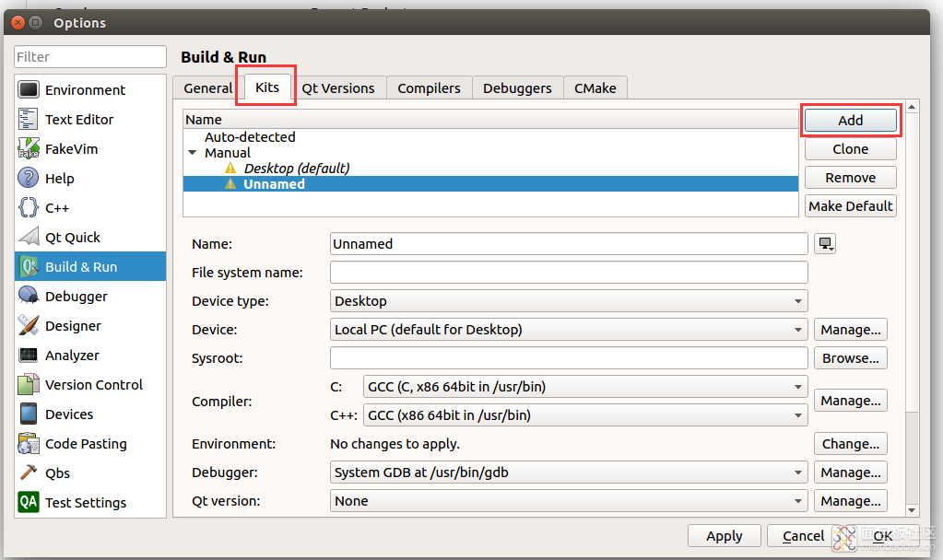Open the Devices settings category
The width and height of the screenshot is (943, 560).
[x=90, y=414]
